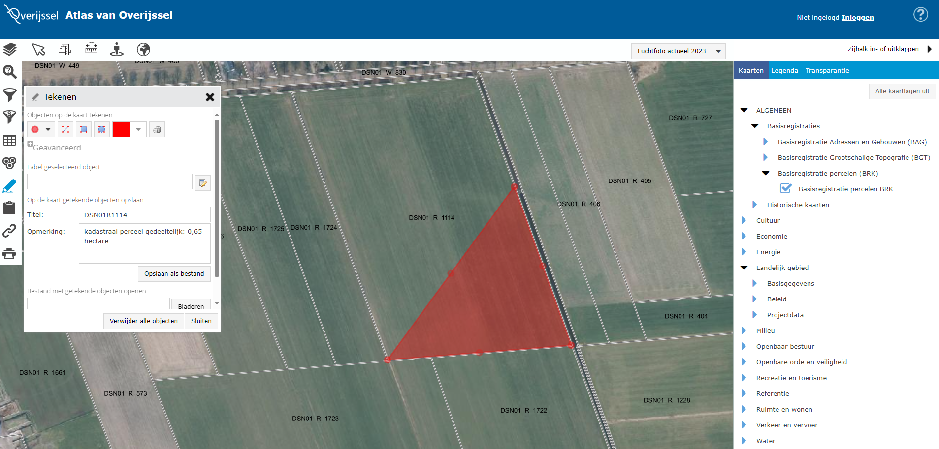The width and height of the screenshot is (939, 449).
Task: Switch to the Transparantie tab
Action: (x=827, y=71)
